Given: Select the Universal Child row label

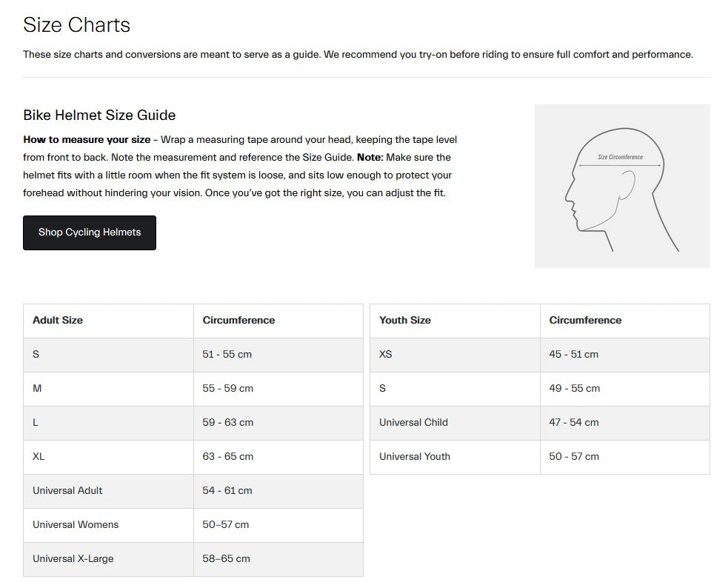Looking at the screenshot, I should 414,422.
